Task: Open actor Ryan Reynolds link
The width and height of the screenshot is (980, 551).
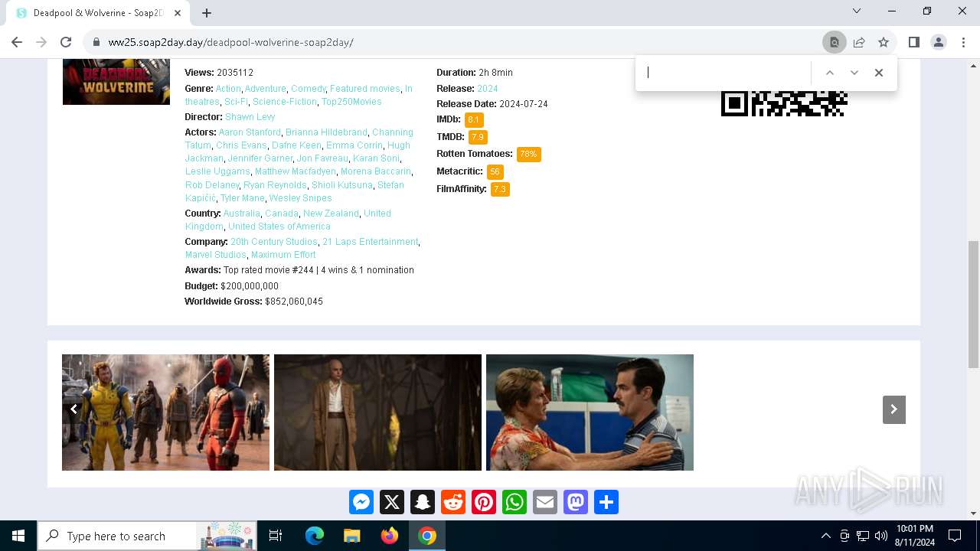Action: pyautogui.click(x=275, y=185)
